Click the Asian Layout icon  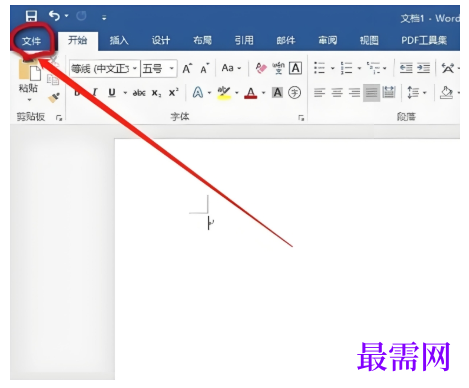pyautogui.click(x=447, y=68)
